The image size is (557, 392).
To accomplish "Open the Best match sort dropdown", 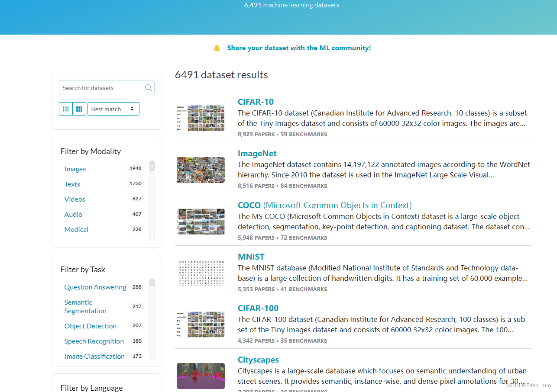I will (113, 109).
